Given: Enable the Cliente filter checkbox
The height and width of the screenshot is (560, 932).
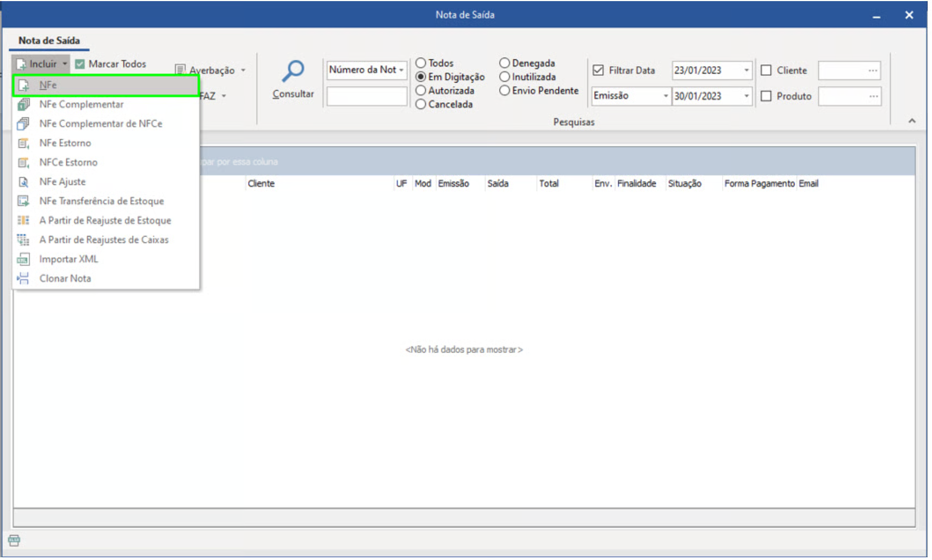Looking at the screenshot, I should tap(766, 71).
